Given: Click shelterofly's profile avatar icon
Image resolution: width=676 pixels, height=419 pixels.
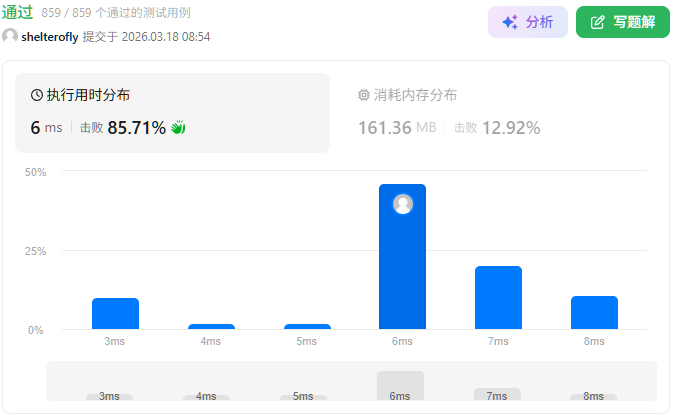Looking at the screenshot, I should tap(10, 36).
